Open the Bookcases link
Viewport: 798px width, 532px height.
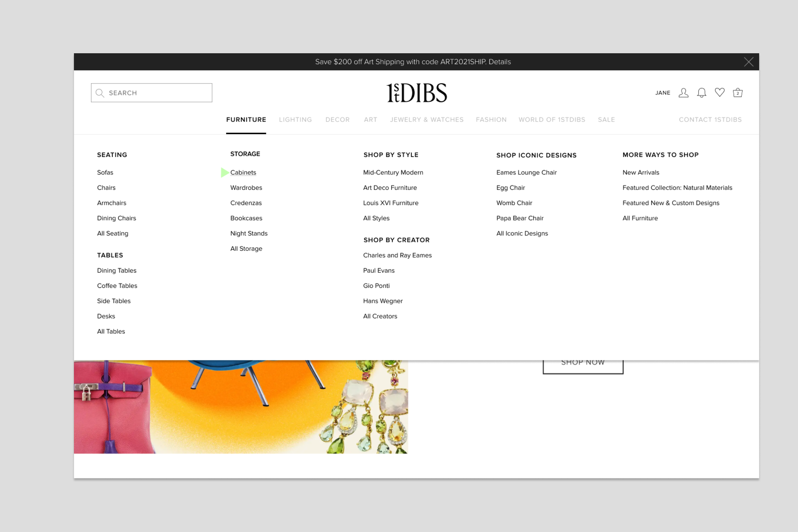click(246, 218)
